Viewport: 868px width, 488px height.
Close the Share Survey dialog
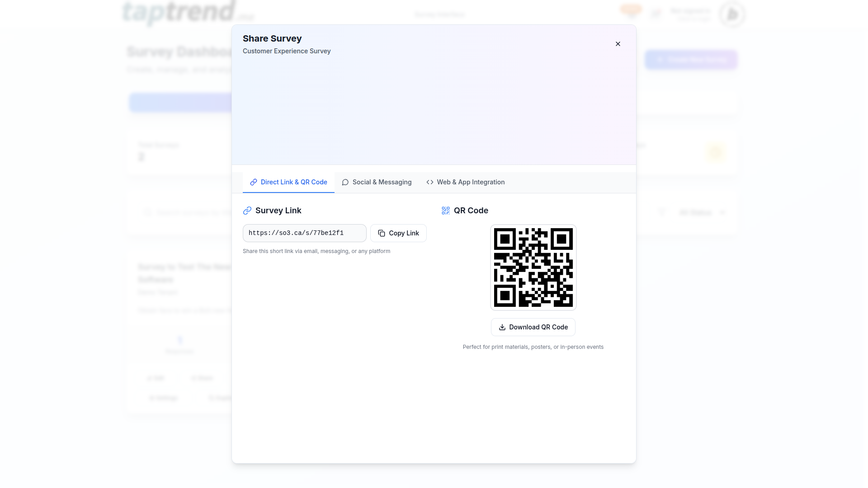(618, 44)
